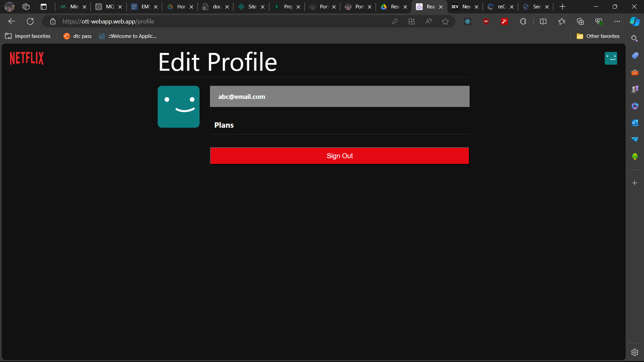Image resolution: width=644 pixels, height=362 pixels.
Task: Open React Developer Tools extension
Action: (x=468, y=21)
